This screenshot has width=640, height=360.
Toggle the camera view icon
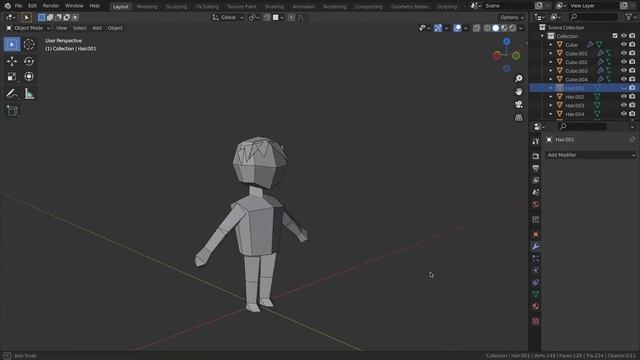pyautogui.click(x=519, y=104)
